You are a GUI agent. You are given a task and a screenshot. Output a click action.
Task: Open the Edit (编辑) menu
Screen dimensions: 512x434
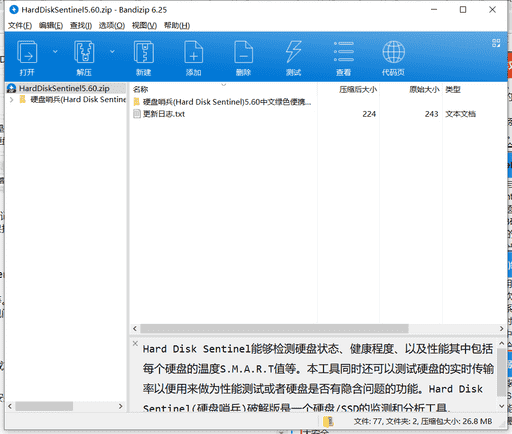point(51,26)
